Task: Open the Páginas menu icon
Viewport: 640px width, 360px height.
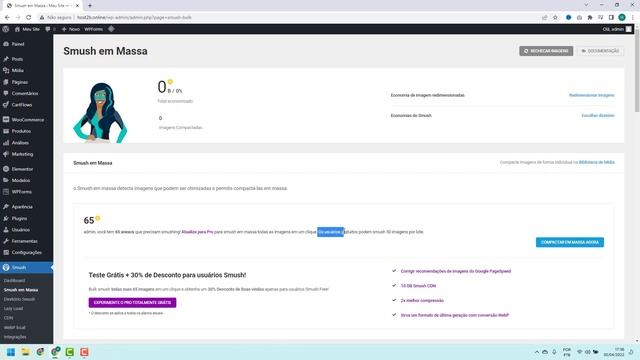Action: pyautogui.click(x=6, y=82)
